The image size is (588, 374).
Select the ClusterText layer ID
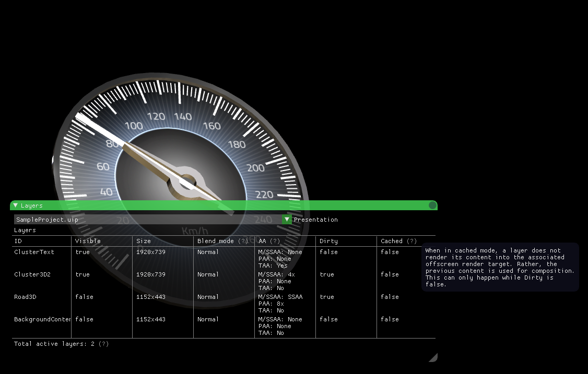[x=34, y=252]
